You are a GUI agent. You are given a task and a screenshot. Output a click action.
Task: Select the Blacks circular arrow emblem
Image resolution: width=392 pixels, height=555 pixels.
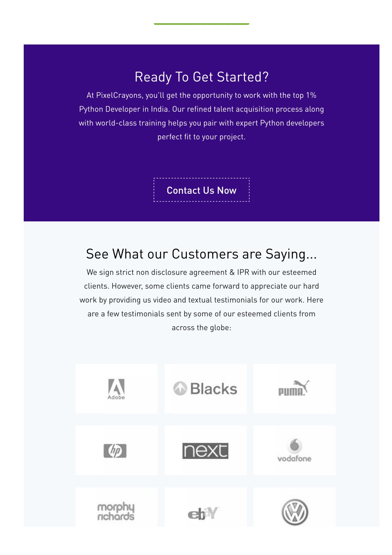coord(180,388)
